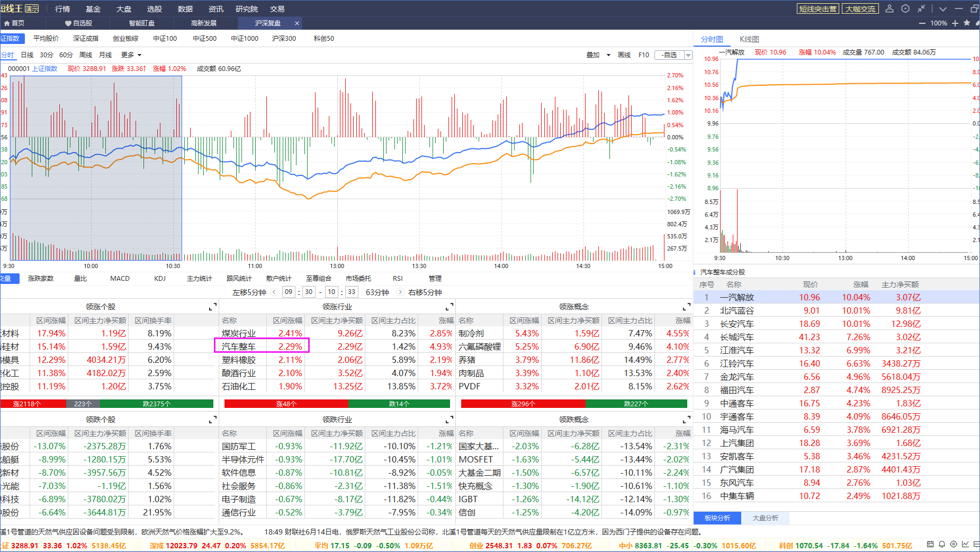The height and width of the screenshot is (552, 980).
Task: Show the MACD indicator tab
Action: 120,279
